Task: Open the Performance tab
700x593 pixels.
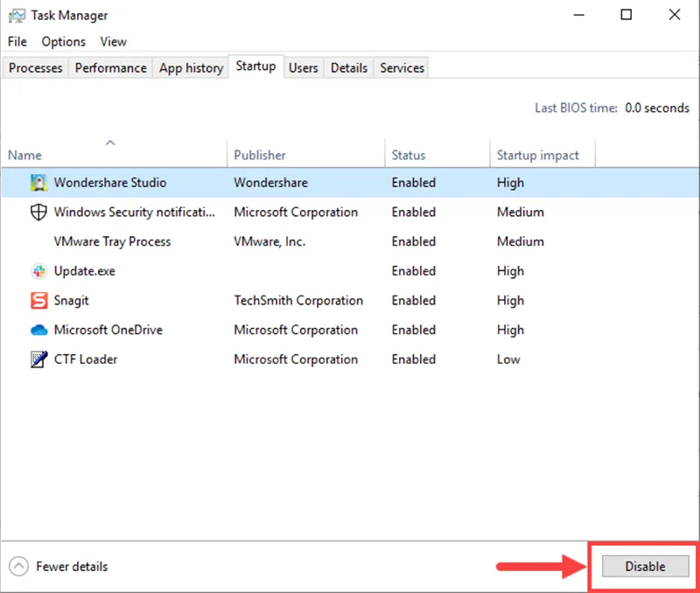Action: pyautogui.click(x=110, y=67)
